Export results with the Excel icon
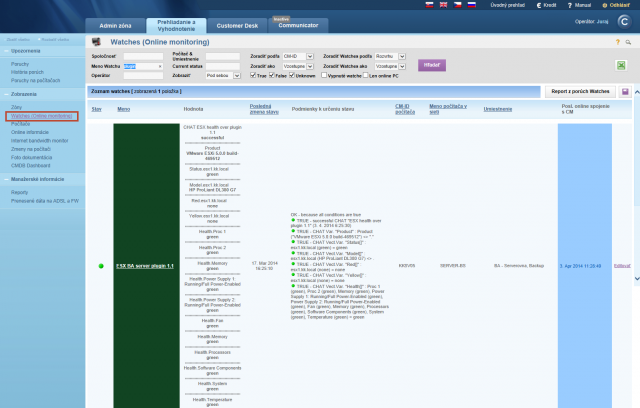Image resolution: width=640 pixels, height=408 pixels. click(621, 65)
